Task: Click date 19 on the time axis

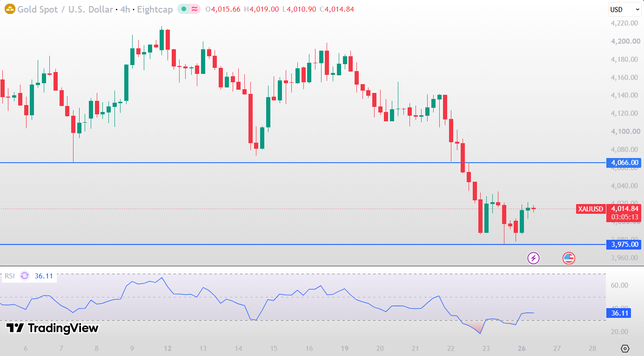Action: 344,349
